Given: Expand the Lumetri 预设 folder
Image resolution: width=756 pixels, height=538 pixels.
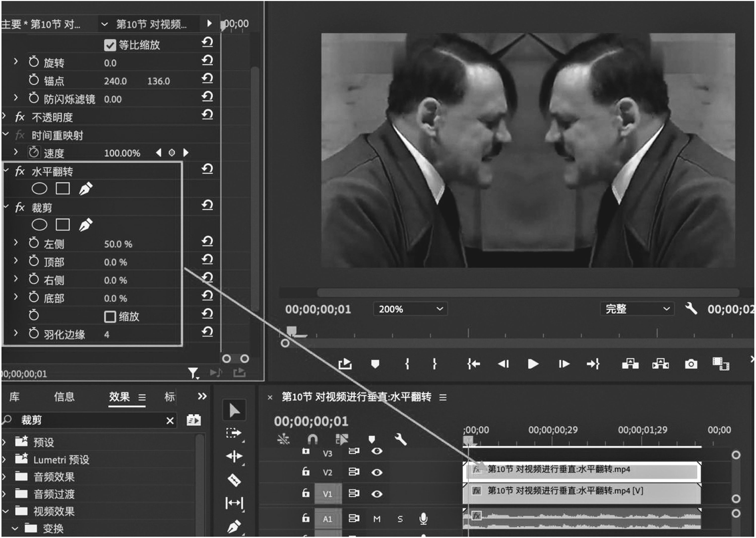Looking at the screenshot, I should [x=4, y=459].
